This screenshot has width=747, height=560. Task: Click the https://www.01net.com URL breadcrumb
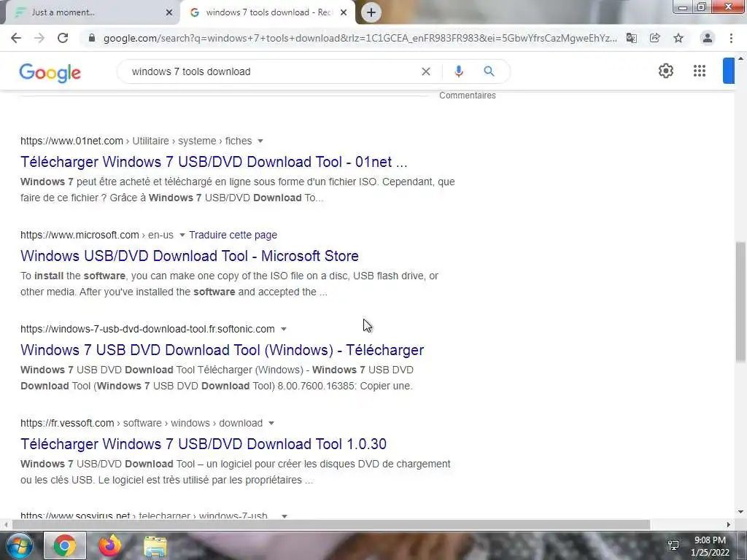tap(136, 141)
